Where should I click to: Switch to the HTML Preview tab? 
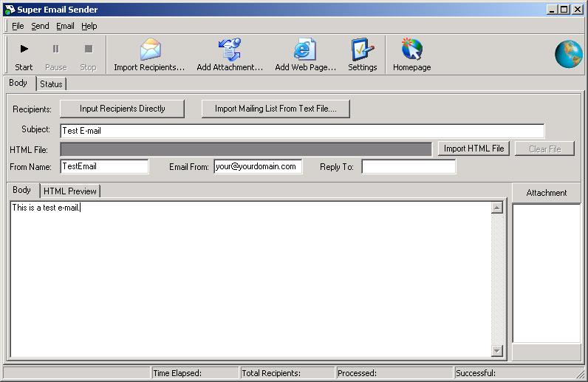(x=70, y=191)
